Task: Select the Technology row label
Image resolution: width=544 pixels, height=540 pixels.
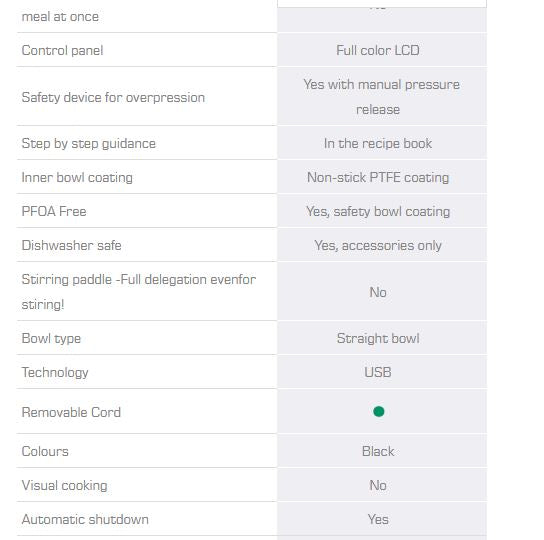Action: coord(55,373)
